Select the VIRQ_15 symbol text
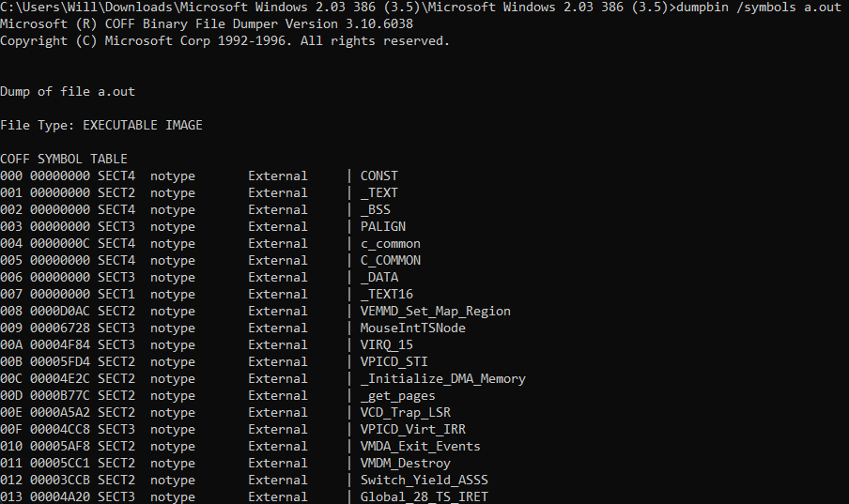The width and height of the screenshot is (849, 504). 386,344
